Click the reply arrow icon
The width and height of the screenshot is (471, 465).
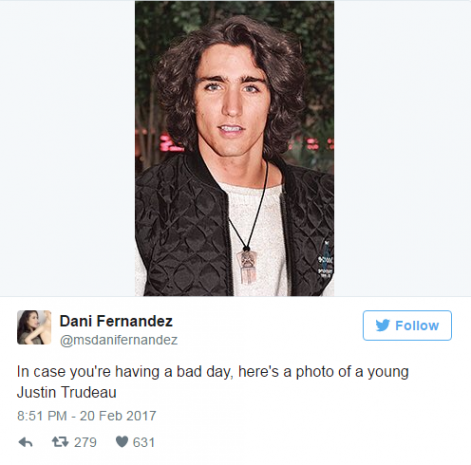coord(26,442)
